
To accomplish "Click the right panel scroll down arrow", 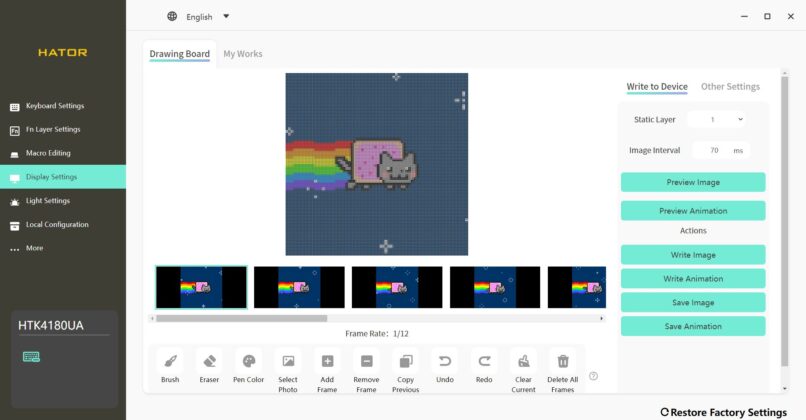I will point(784,389).
